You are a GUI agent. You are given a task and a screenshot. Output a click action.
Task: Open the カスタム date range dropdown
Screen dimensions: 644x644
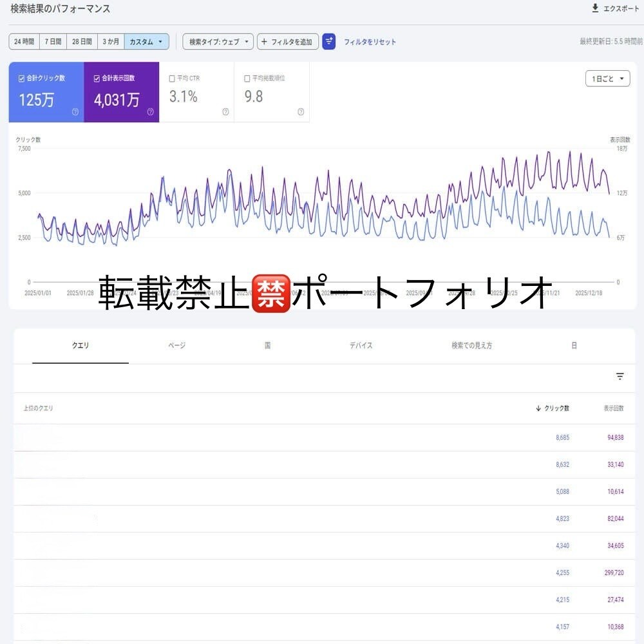146,41
